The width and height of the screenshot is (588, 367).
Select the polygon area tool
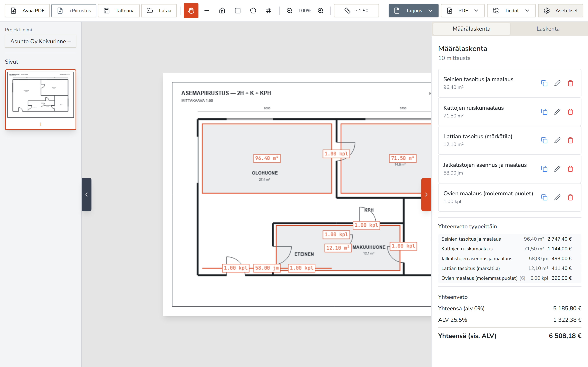point(253,10)
